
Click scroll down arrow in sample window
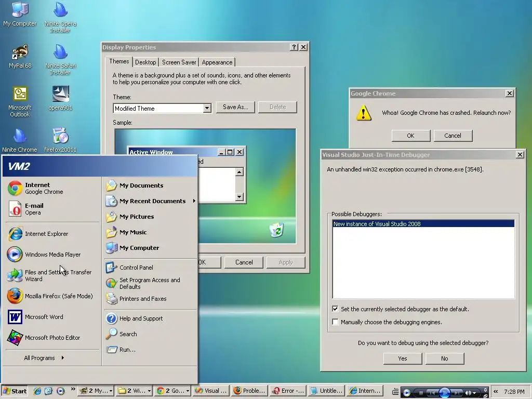239,197
